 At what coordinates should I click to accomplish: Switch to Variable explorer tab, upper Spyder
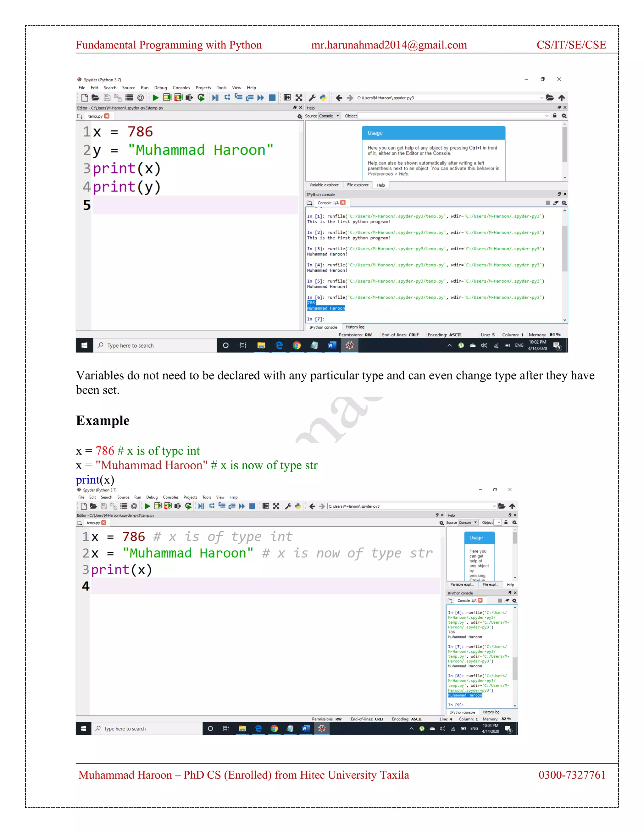[324, 185]
